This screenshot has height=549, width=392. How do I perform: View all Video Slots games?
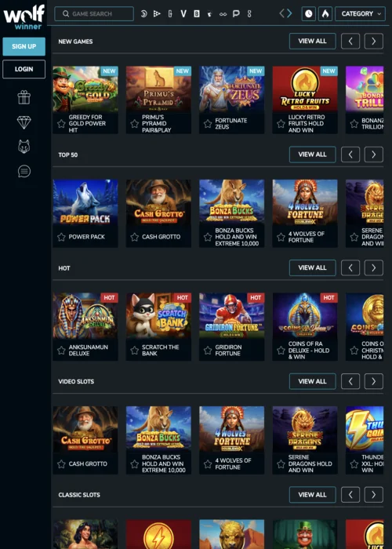[312, 381]
